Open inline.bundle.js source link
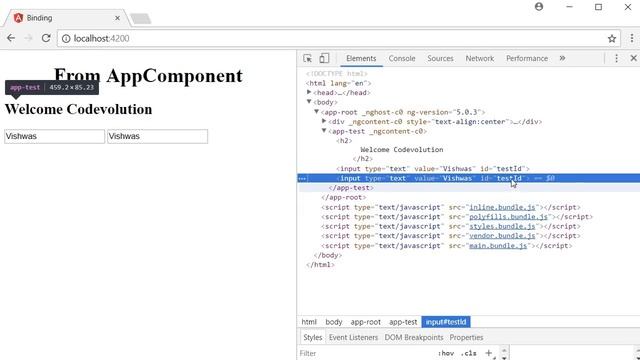 (502, 207)
